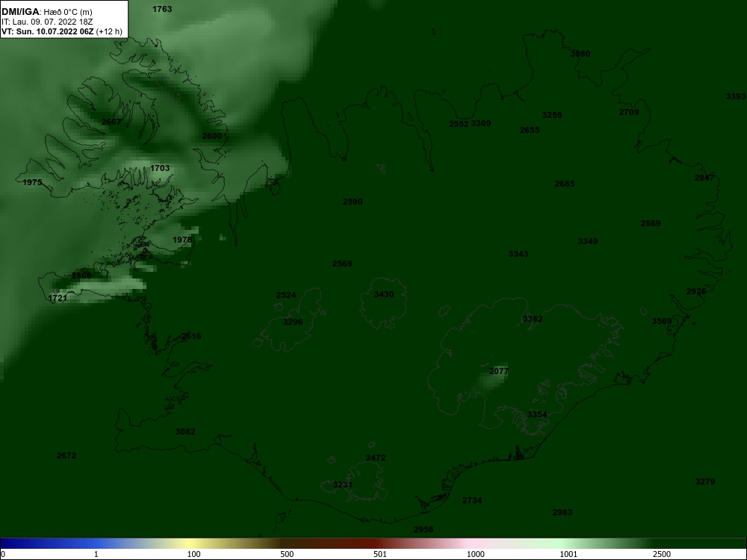
Task: Select the valid time line 'VT: Sun. 10.07.2022 06Z'
Action: pyautogui.click(x=48, y=32)
